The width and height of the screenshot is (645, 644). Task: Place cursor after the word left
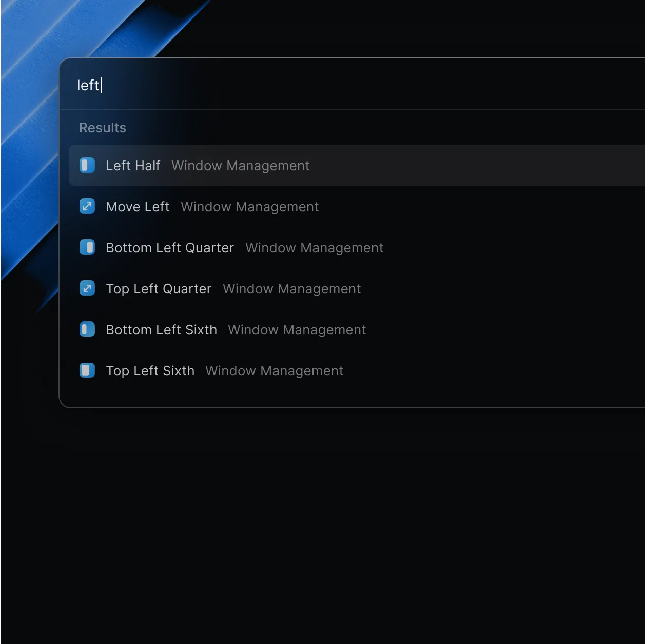pos(101,85)
